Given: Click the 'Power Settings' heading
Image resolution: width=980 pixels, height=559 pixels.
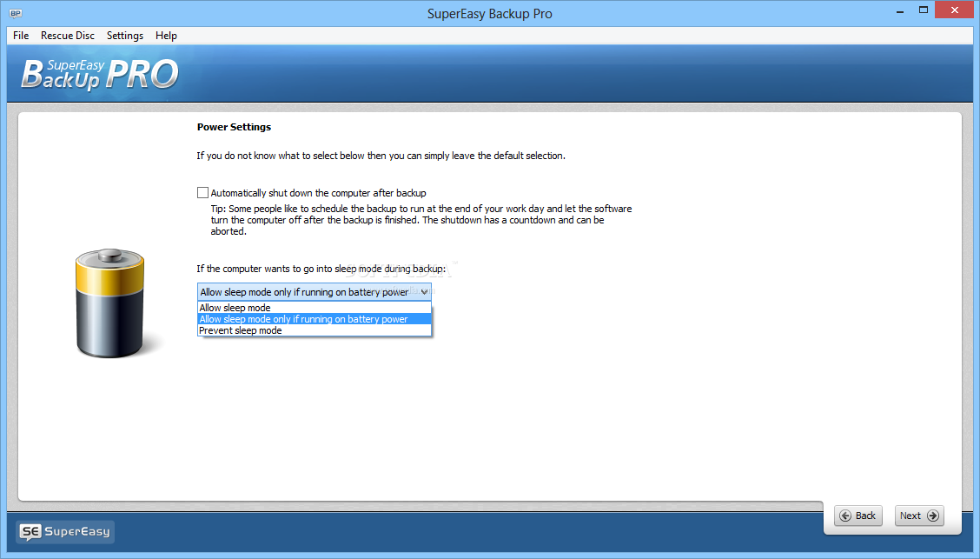Looking at the screenshot, I should (x=234, y=127).
